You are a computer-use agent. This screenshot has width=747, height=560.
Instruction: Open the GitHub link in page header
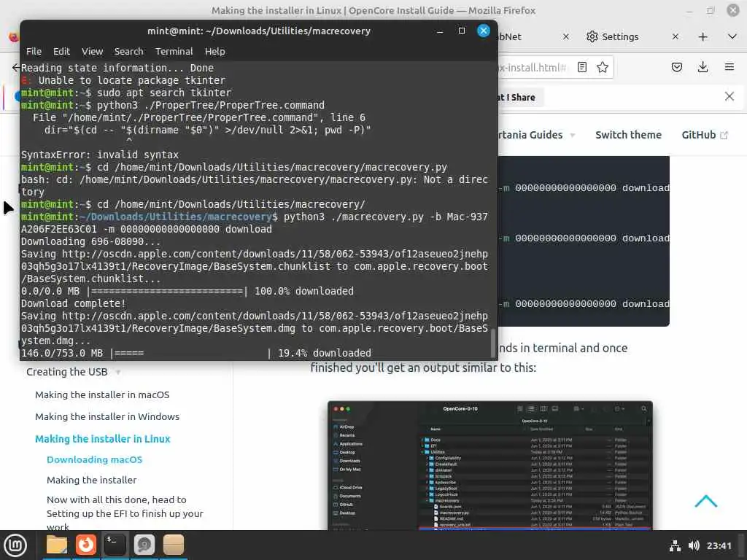point(704,135)
